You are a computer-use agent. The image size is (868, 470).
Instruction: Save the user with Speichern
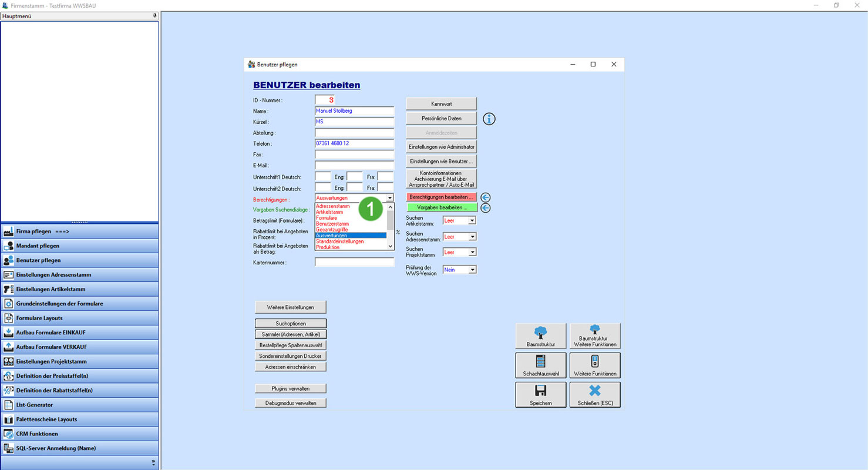point(541,395)
